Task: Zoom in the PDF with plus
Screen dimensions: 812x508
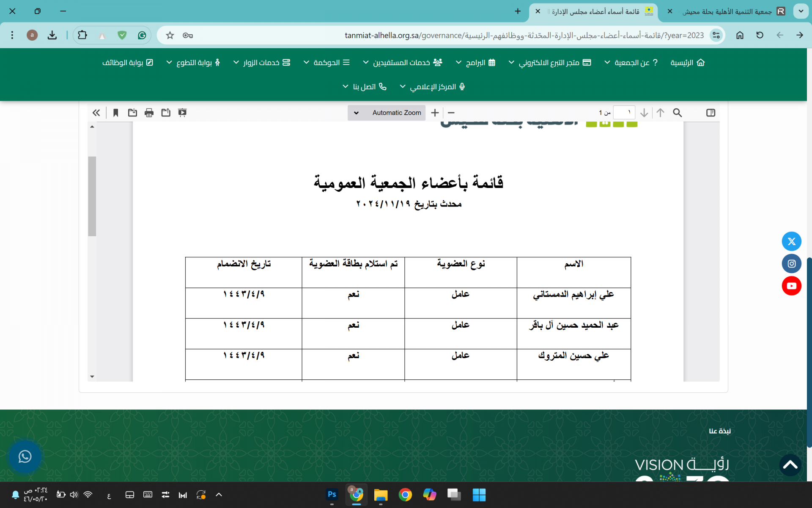Action: click(435, 113)
